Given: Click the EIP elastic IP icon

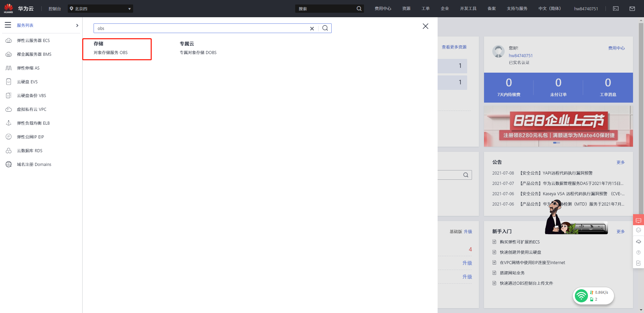Looking at the screenshot, I should point(9,137).
